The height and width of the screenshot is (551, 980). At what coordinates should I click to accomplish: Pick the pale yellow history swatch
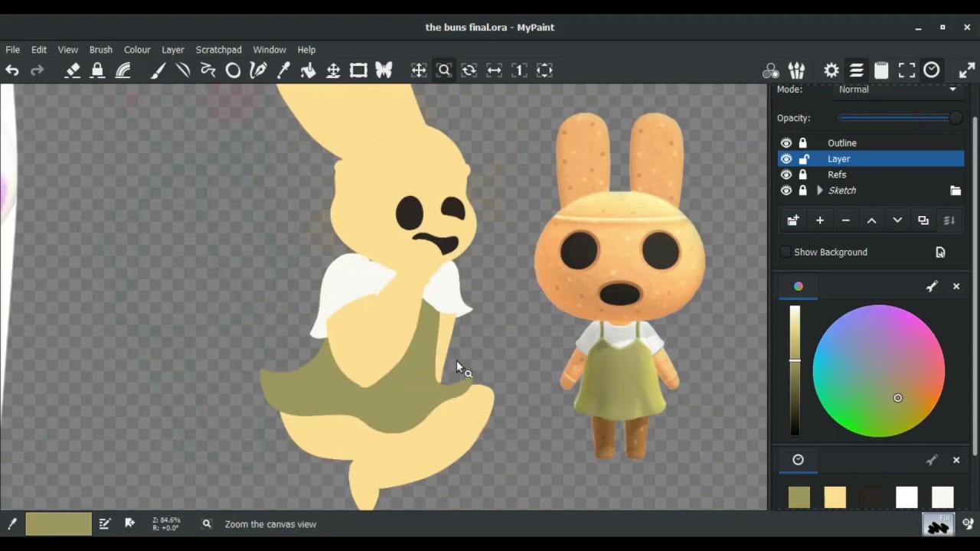coord(835,497)
